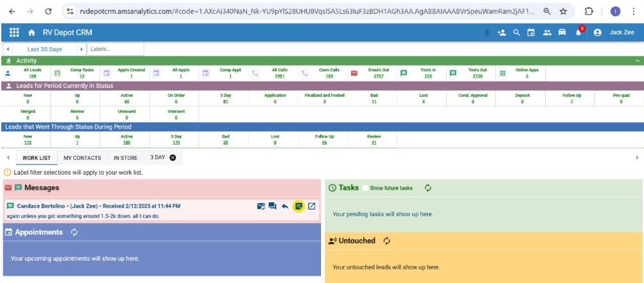Click the highlighted note icon on message
644x283 pixels.
click(x=298, y=206)
